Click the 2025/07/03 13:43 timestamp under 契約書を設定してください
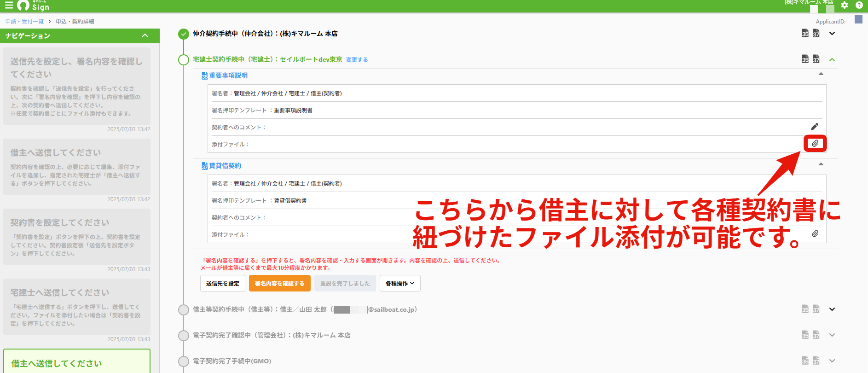 pyautogui.click(x=129, y=269)
